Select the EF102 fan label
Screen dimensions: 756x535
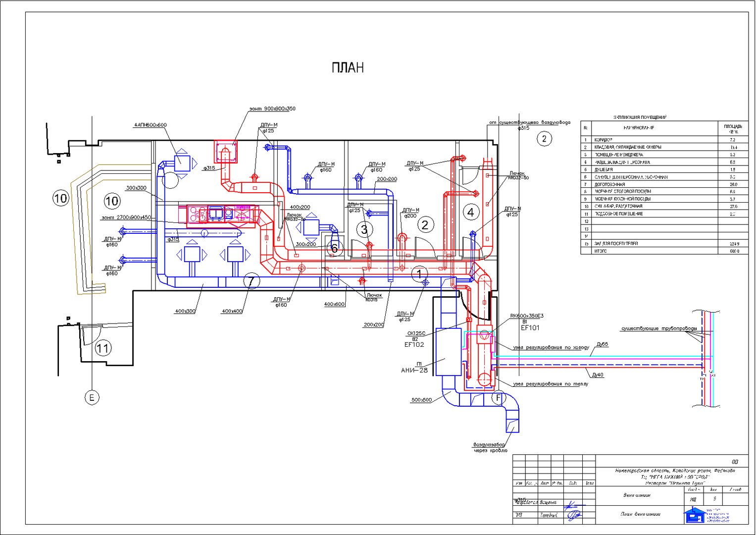click(x=414, y=344)
